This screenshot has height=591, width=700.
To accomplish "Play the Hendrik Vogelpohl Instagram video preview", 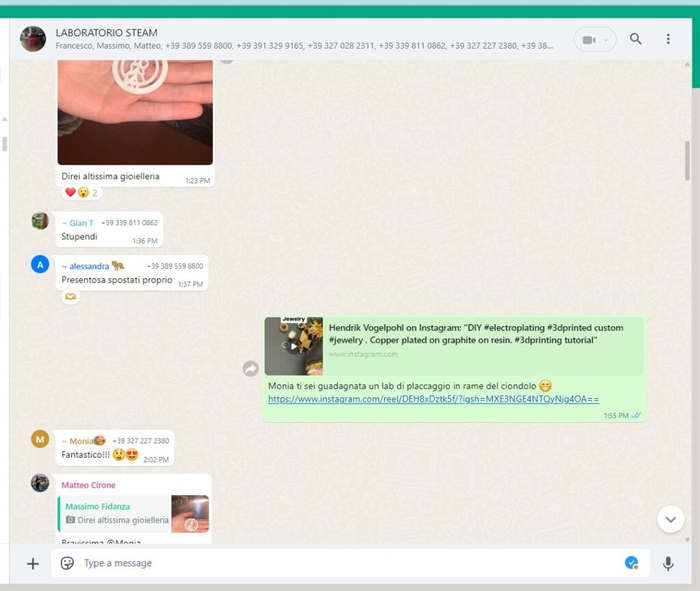I will point(294,346).
